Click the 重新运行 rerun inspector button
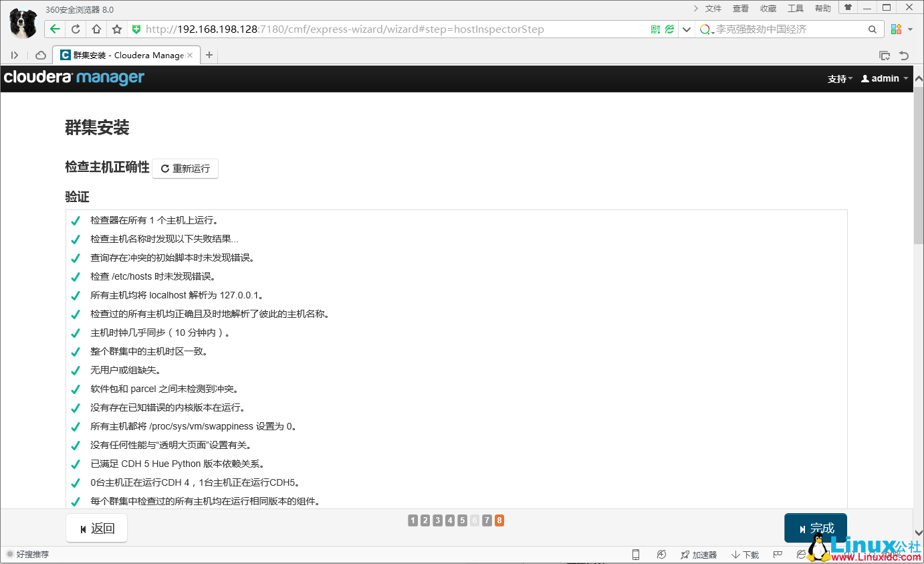This screenshot has width=924, height=564. [185, 168]
